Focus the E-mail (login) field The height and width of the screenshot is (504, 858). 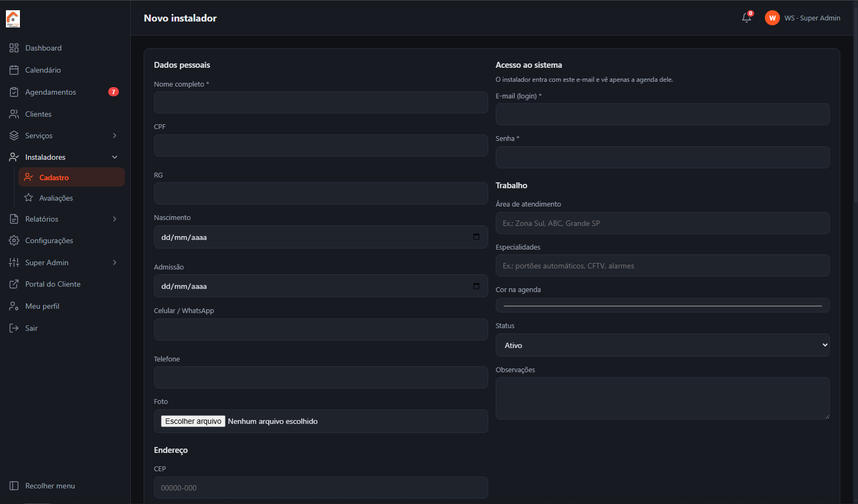click(x=663, y=114)
